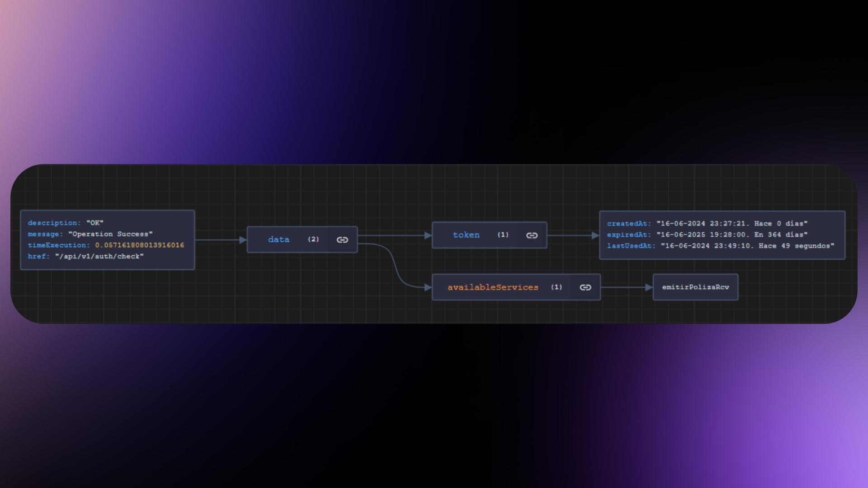Select the data node label
The height and width of the screenshot is (488, 868).
(278, 239)
